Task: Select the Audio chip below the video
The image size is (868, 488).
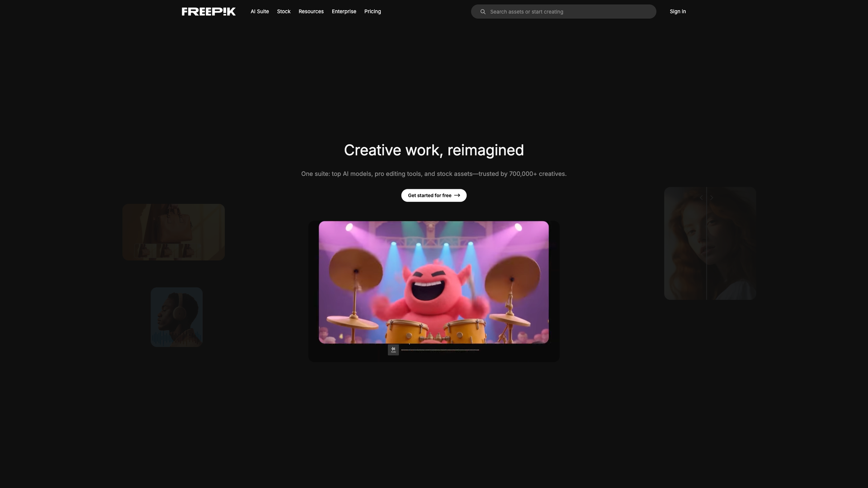Action: [x=393, y=349]
